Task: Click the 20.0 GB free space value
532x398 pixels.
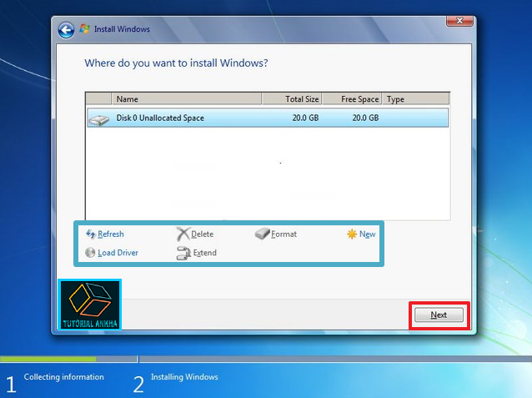Action: coord(365,118)
